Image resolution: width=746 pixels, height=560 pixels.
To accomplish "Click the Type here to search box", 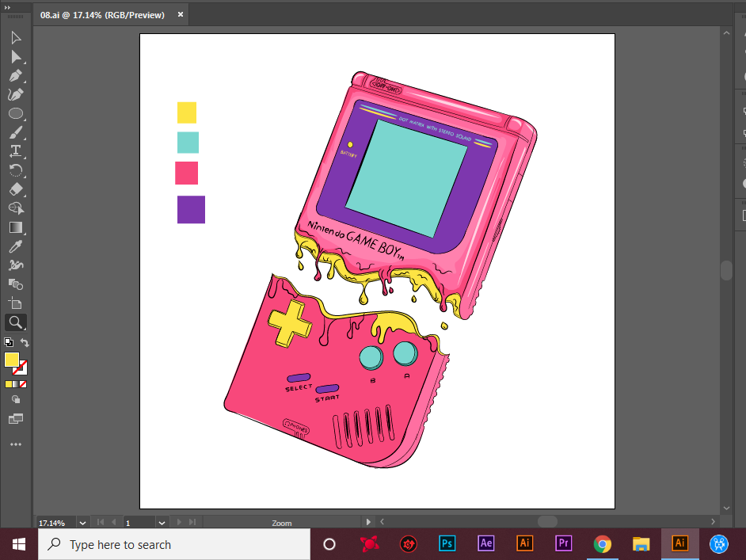I will coord(174,544).
